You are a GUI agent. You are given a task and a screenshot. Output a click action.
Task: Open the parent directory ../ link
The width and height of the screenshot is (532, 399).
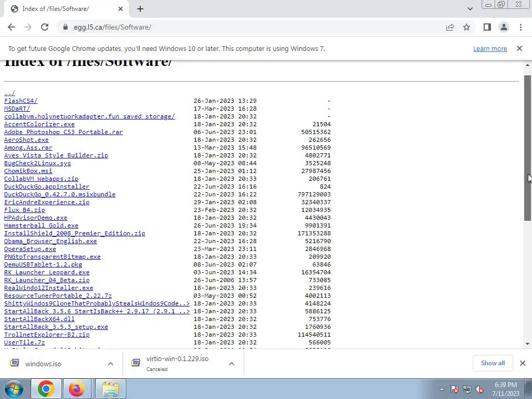click(9, 93)
